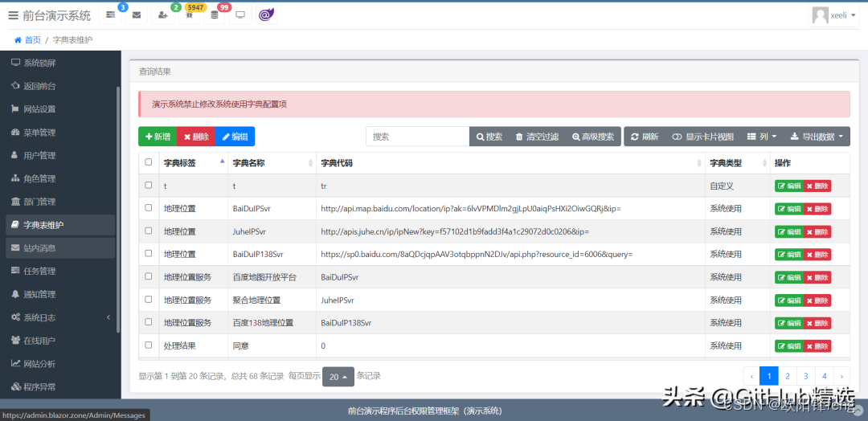This screenshot has width=868, height=421.
Task: Click the sidebar vertical scrollbar
Action: (x=118, y=209)
